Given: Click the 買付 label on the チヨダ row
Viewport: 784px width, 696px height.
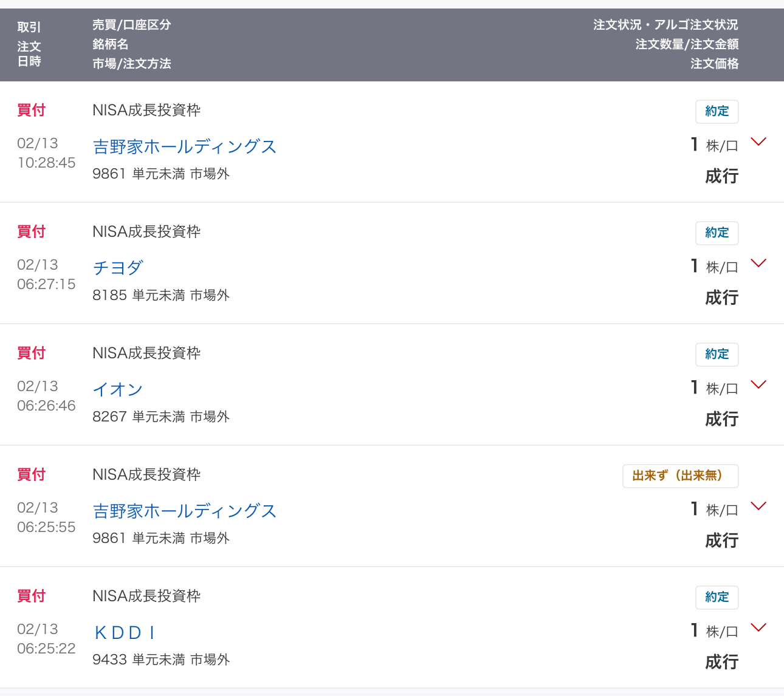Looking at the screenshot, I should click(31, 232).
